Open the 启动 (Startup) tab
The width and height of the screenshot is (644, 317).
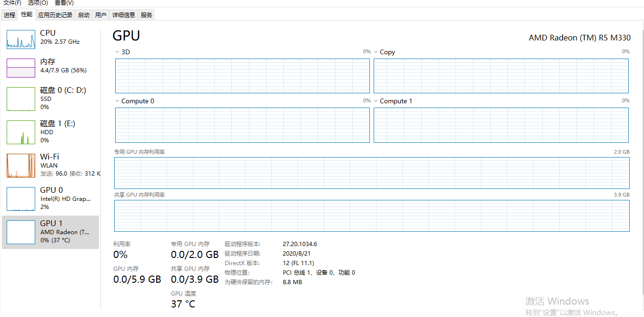[x=83, y=14]
